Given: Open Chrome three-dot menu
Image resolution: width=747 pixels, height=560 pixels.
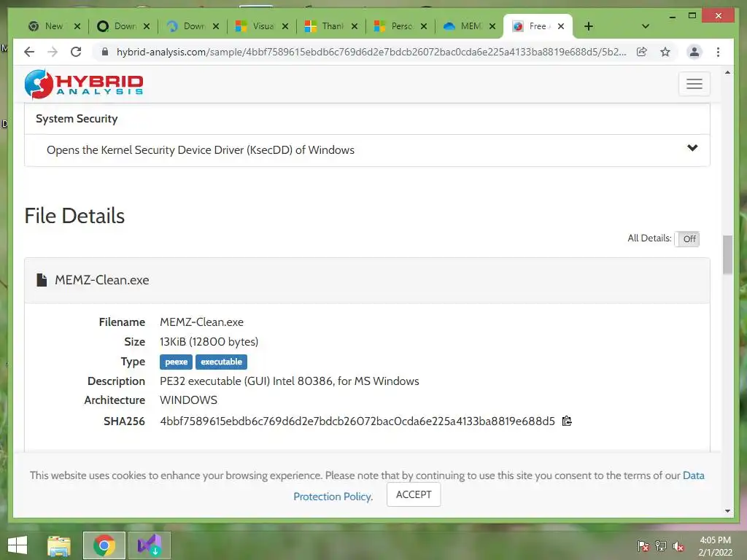Looking at the screenshot, I should click(x=718, y=52).
